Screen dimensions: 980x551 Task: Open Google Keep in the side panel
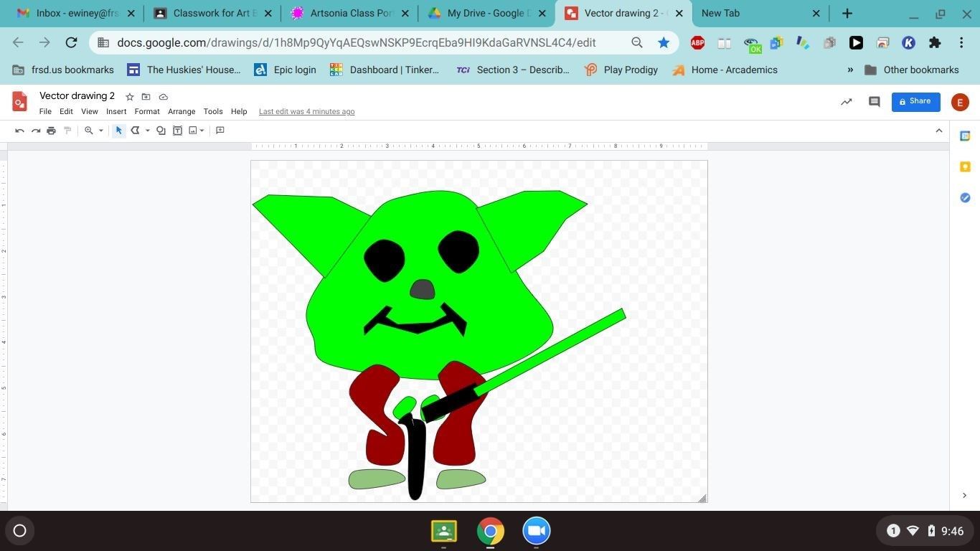click(x=965, y=166)
